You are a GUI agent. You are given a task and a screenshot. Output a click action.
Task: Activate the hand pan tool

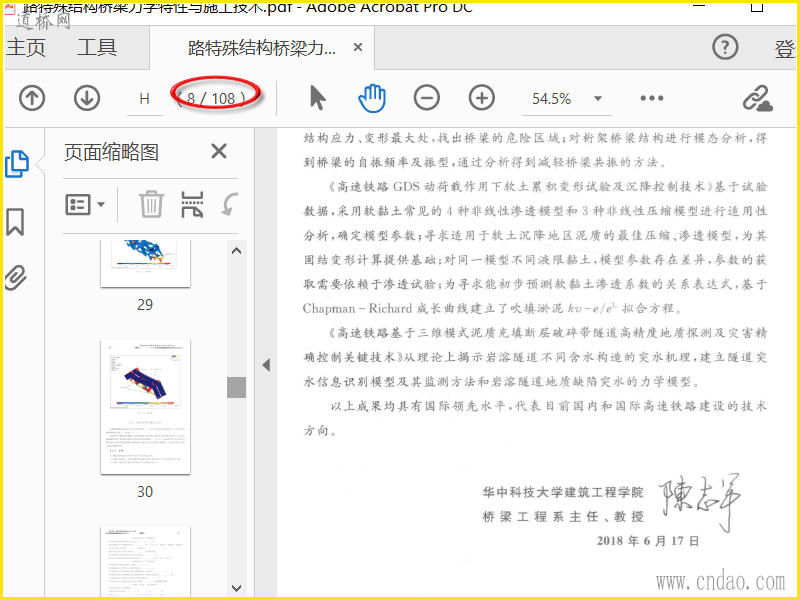click(x=372, y=98)
